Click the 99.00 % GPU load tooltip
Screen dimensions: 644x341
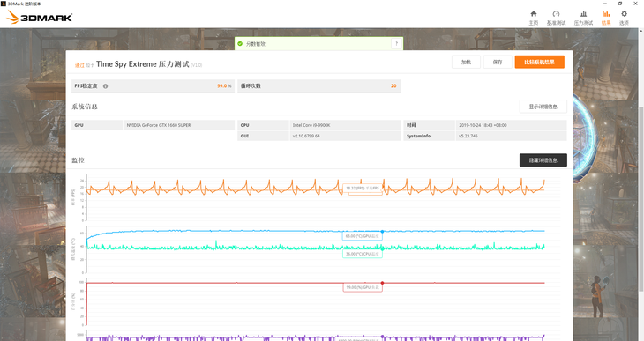click(x=363, y=287)
